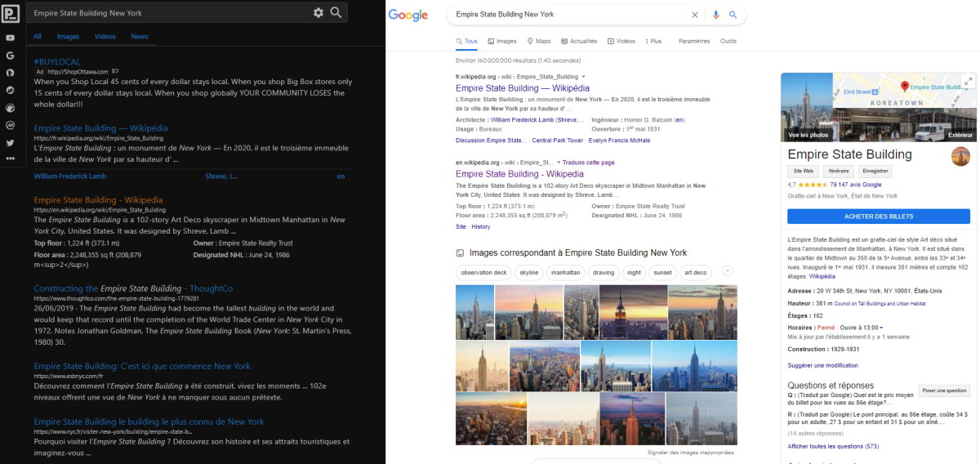Click the Site Web button
The width and height of the screenshot is (980, 464).
click(x=803, y=172)
